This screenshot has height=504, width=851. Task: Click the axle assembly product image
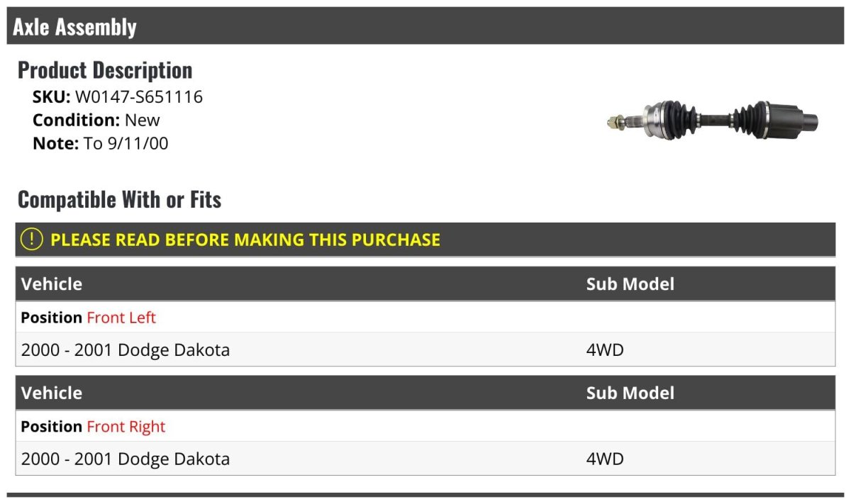[x=712, y=119]
